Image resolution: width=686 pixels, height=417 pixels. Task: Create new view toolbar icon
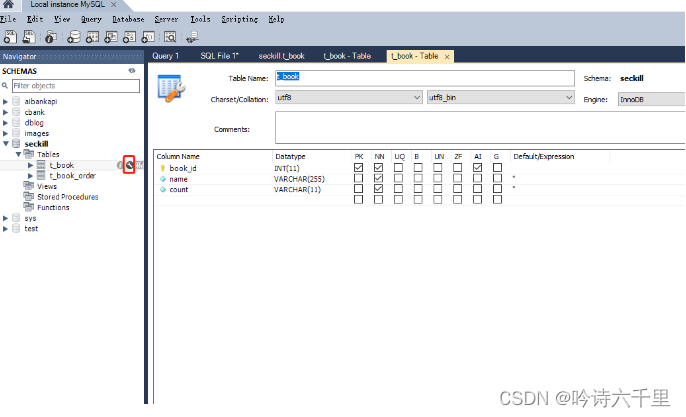[111, 37]
